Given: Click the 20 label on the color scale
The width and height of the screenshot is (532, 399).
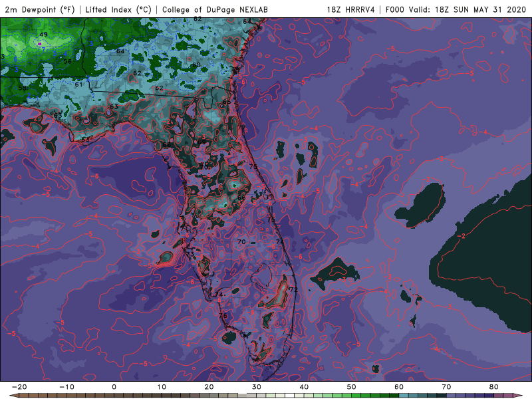Looking at the screenshot, I should click(x=209, y=387).
